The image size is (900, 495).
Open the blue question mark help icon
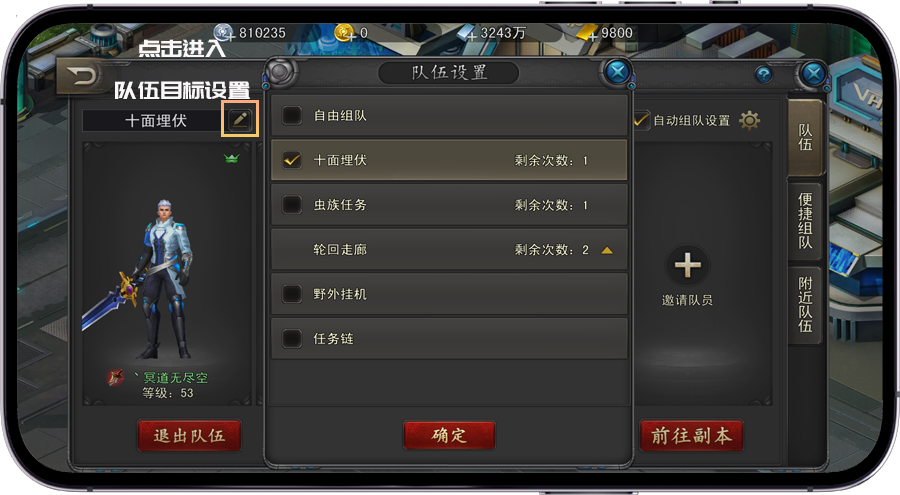[763, 74]
